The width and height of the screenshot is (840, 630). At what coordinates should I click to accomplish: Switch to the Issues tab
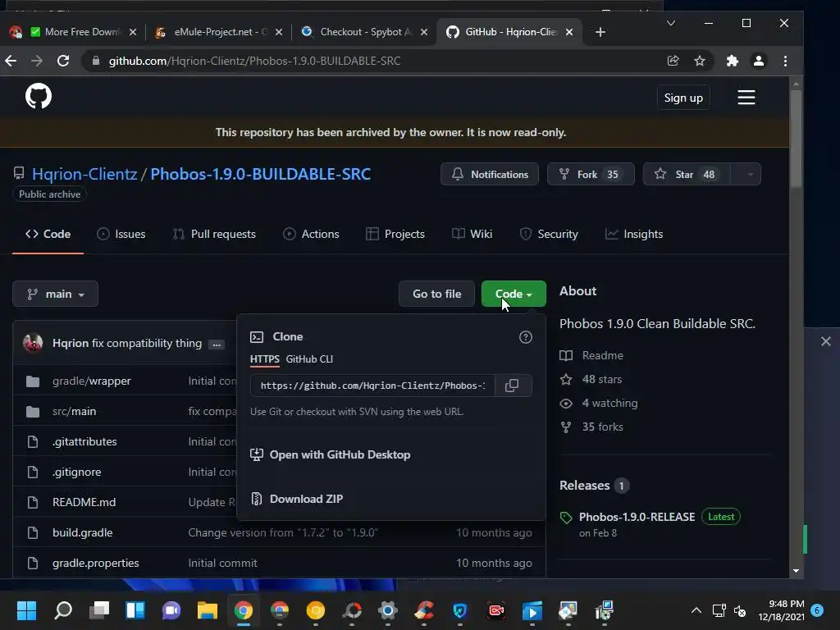click(x=121, y=234)
